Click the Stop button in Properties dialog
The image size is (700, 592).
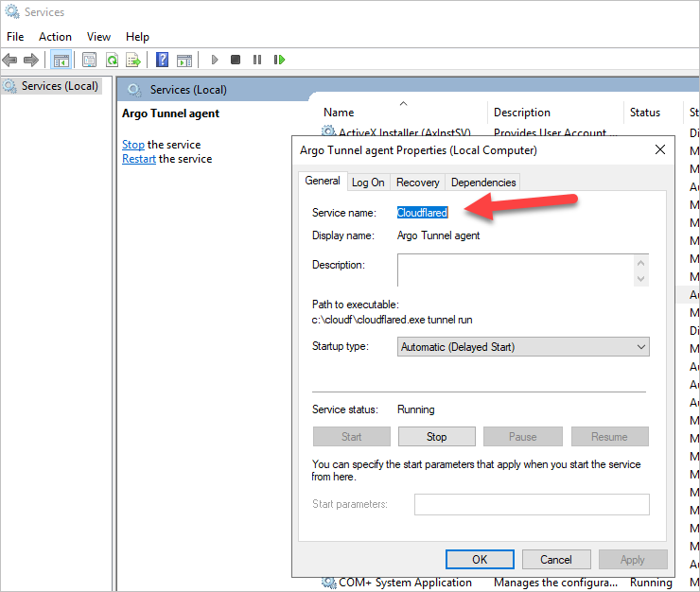click(x=437, y=437)
